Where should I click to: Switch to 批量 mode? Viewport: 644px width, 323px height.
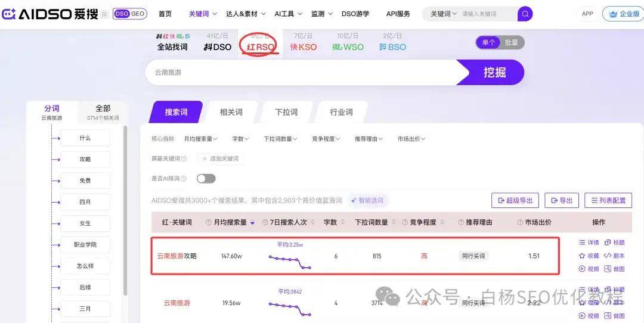512,43
